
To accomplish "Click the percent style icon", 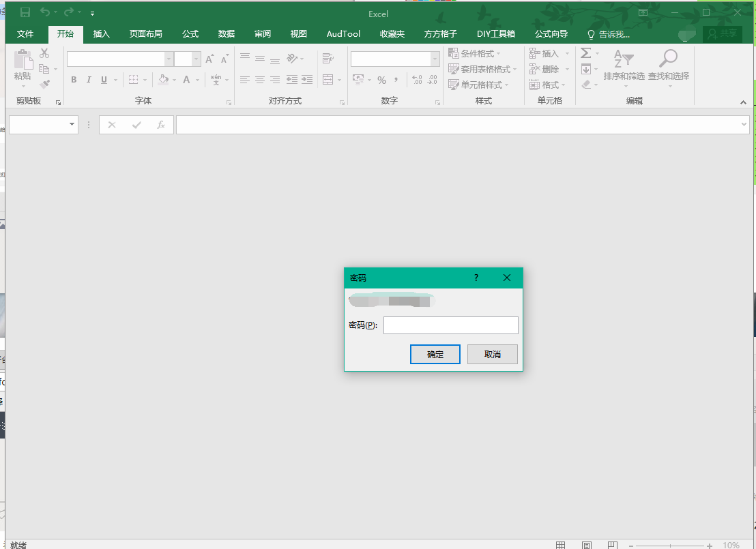I will [x=381, y=80].
